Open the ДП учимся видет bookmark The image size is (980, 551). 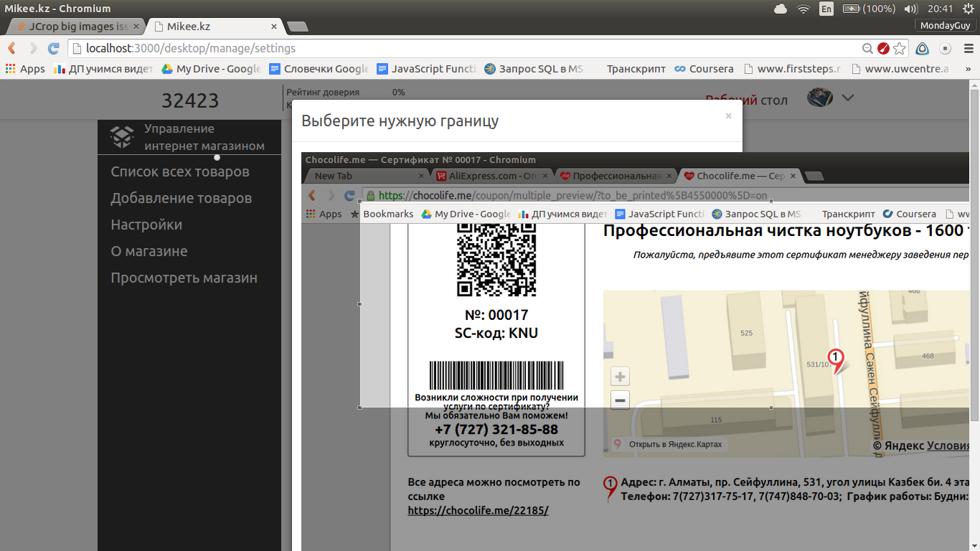click(x=103, y=69)
